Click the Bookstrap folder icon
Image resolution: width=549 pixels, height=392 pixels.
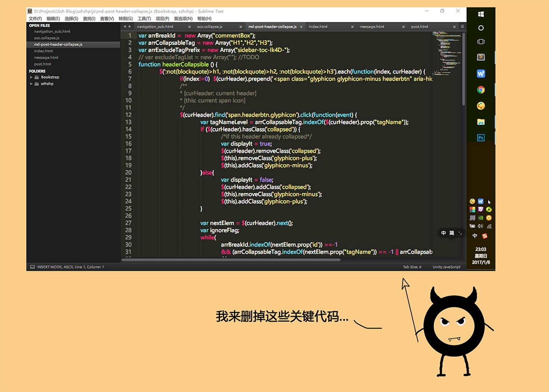(x=37, y=77)
